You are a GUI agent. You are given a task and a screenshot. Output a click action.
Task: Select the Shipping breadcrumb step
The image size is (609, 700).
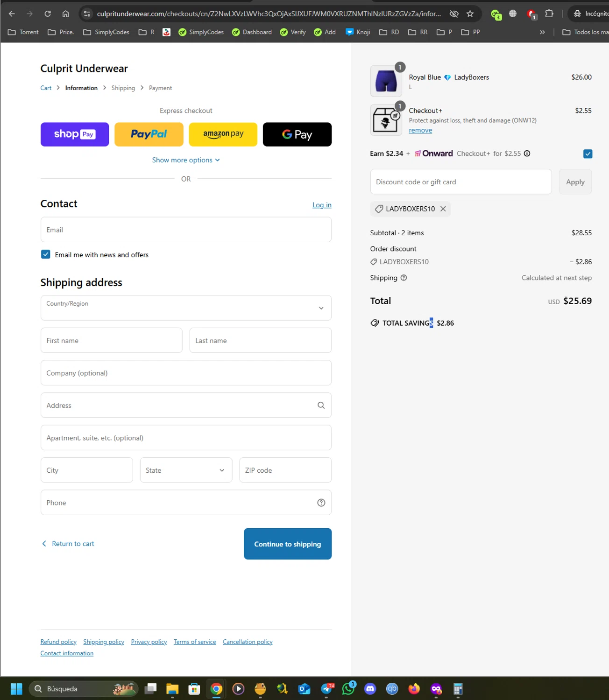tap(123, 88)
